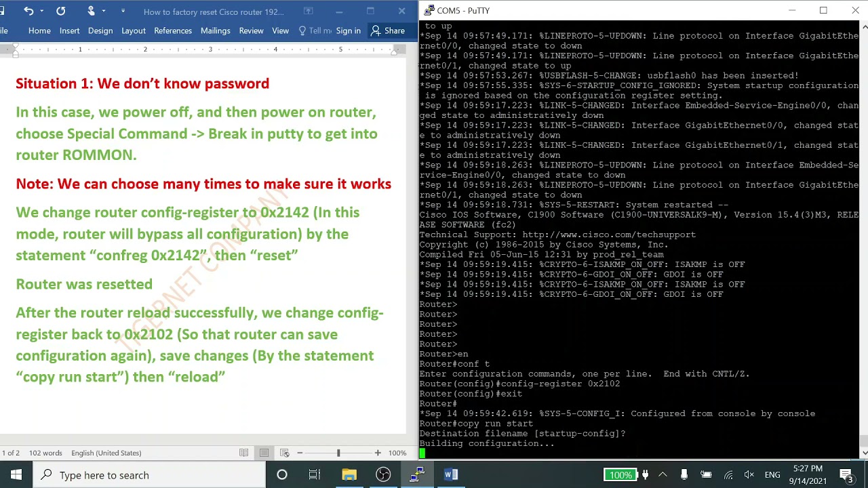This screenshot has height=488, width=868.
Task: Click the battery device tray icon
Action: coord(706,475)
